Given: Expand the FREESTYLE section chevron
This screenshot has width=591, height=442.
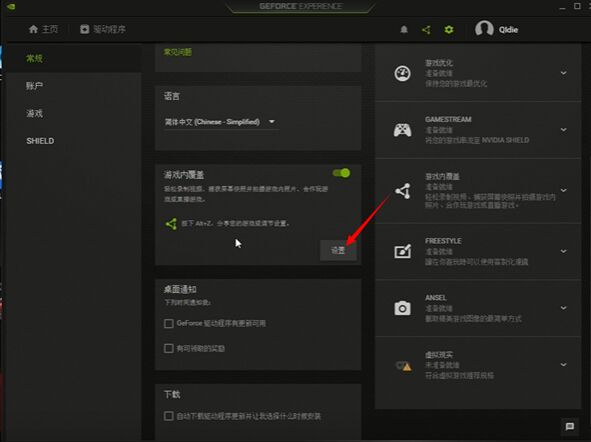Looking at the screenshot, I should (x=563, y=251).
